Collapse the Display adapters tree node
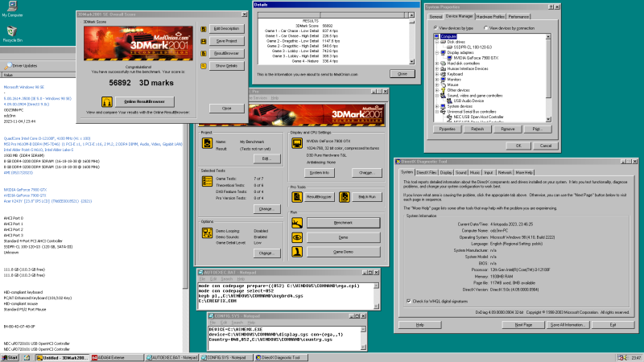Screen dimensions: 644x362 (437, 52)
